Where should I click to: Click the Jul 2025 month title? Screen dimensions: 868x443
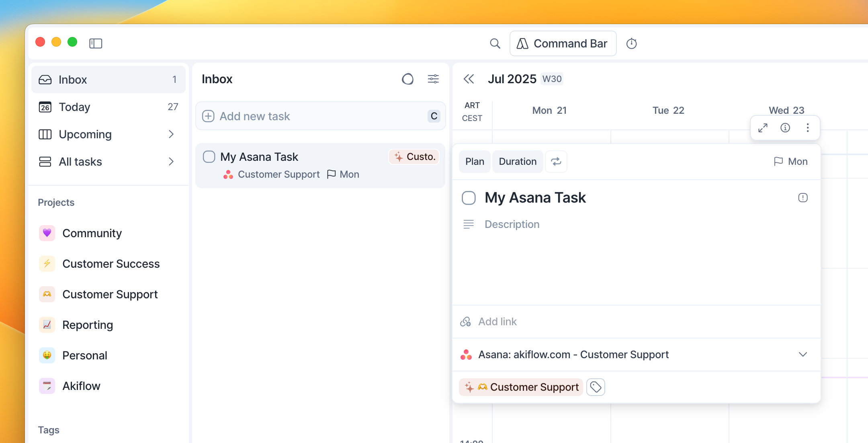tap(512, 79)
